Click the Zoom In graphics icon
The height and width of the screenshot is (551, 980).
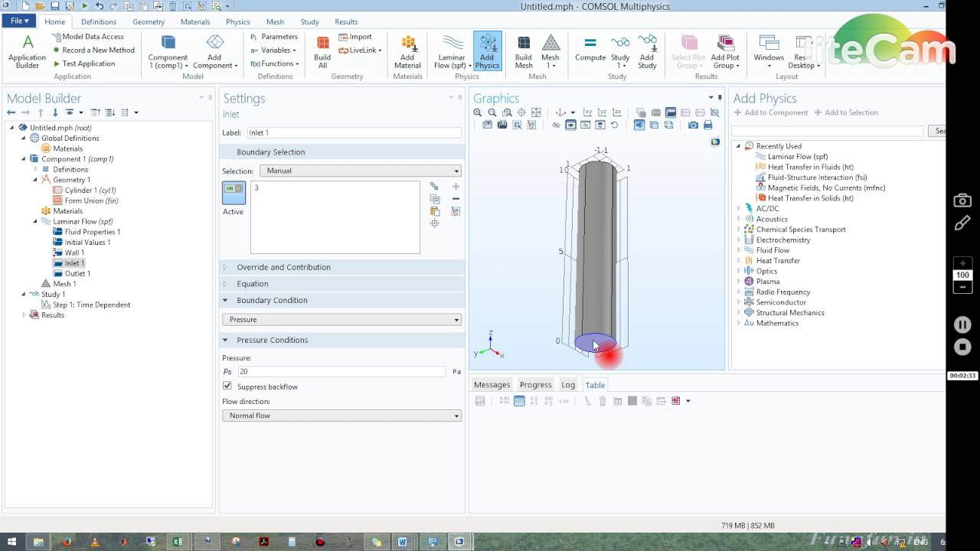pyautogui.click(x=478, y=112)
